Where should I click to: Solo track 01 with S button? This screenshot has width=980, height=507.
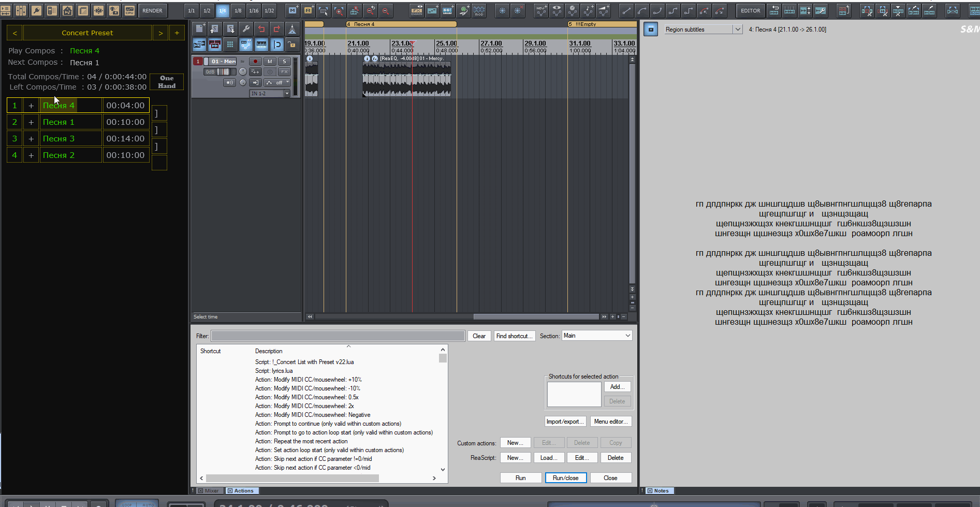tap(284, 61)
